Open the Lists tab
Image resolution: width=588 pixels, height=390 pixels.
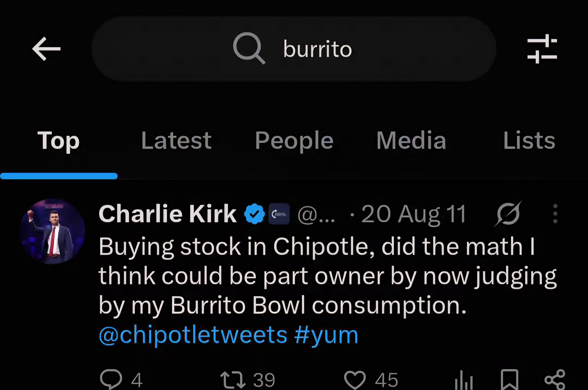529,141
